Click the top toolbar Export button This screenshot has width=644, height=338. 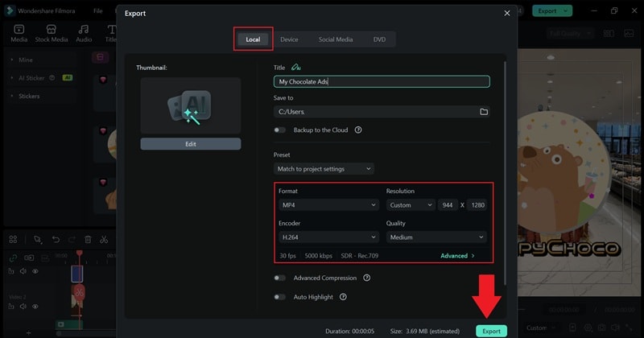point(552,10)
